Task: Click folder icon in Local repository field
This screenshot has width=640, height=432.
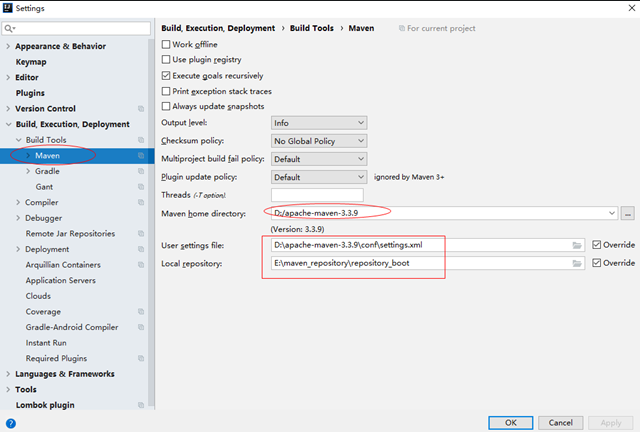Action: point(577,263)
